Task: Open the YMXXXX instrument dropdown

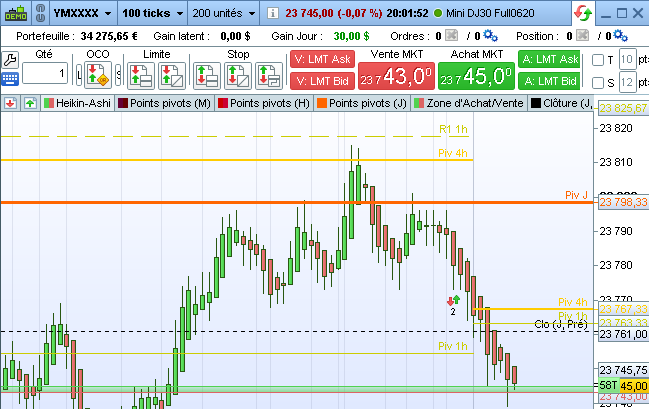Action: 83,13
